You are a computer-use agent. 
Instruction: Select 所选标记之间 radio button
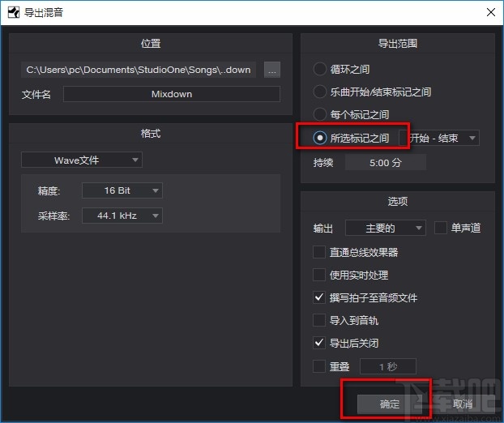[x=320, y=138]
